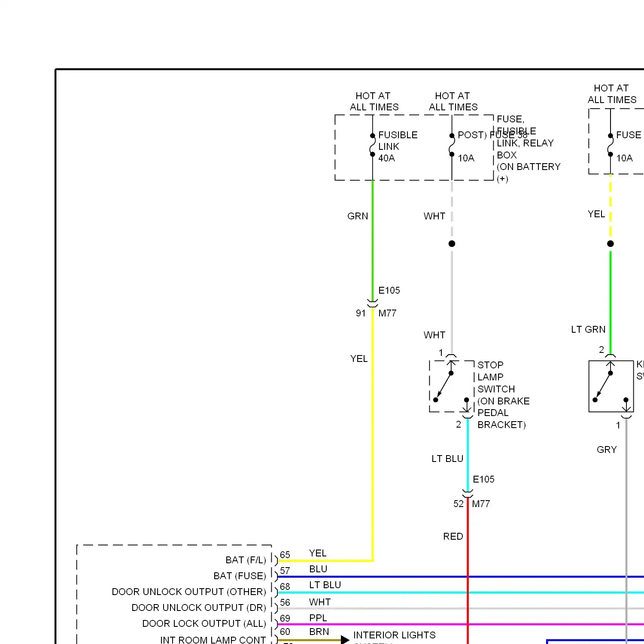
Task: Click 'LINK, RELAY' box description text
Action: pyautogui.click(x=525, y=143)
